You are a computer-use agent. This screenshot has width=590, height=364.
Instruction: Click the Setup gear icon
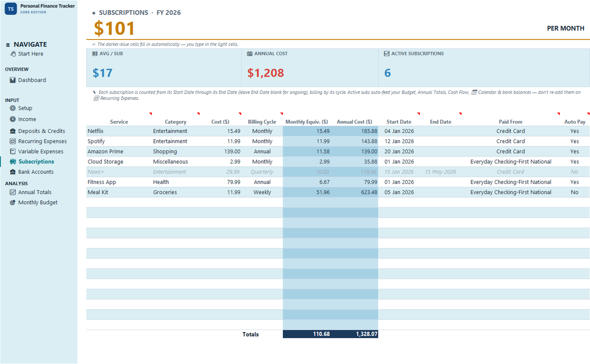point(13,108)
